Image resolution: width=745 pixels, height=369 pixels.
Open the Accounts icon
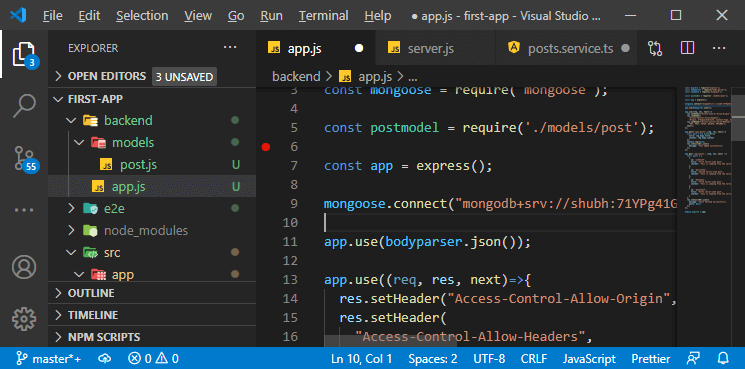(24, 267)
